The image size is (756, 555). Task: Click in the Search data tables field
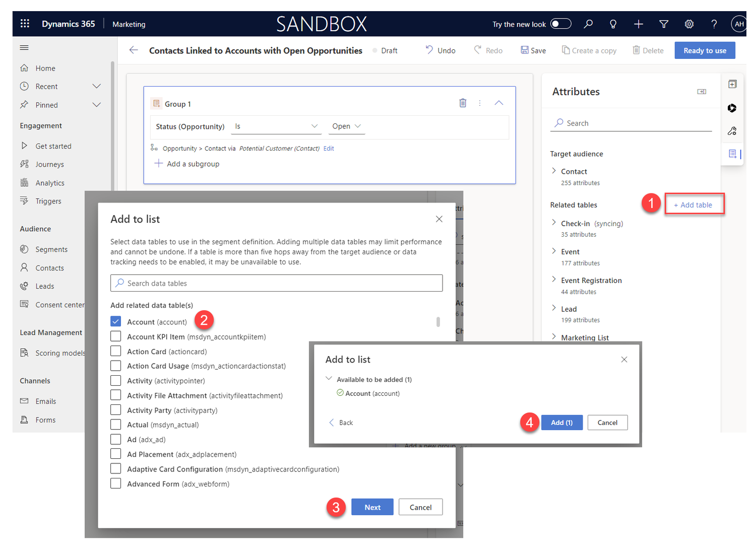tap(276, 283)
